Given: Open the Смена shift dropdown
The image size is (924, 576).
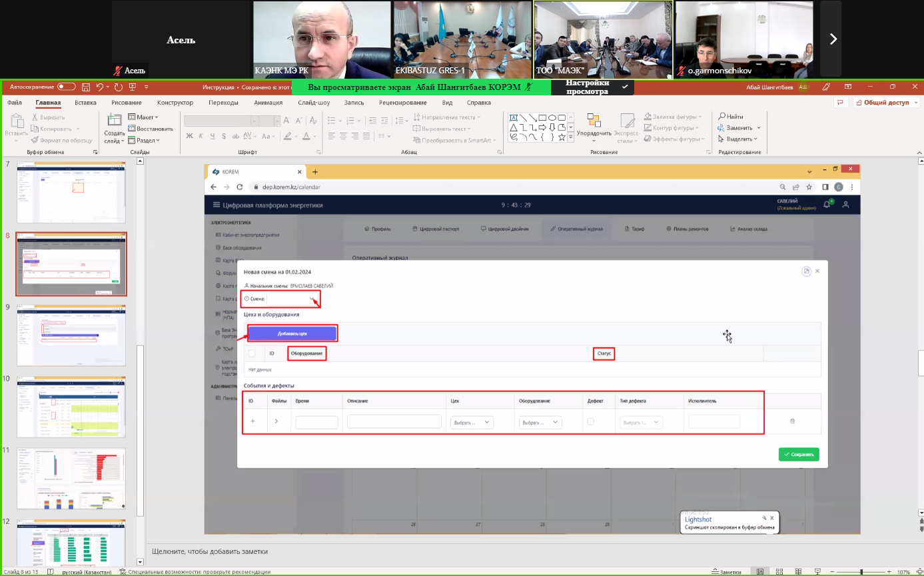Looking at the screenshot, I should coord(292,299).
